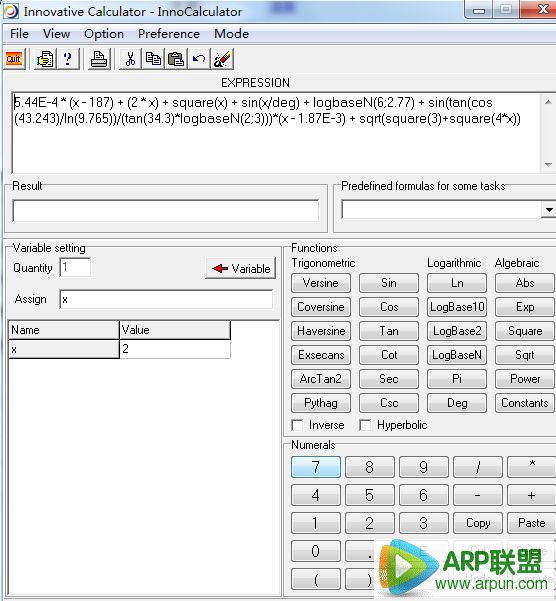Open the File menu

click(x=19, y=34)
